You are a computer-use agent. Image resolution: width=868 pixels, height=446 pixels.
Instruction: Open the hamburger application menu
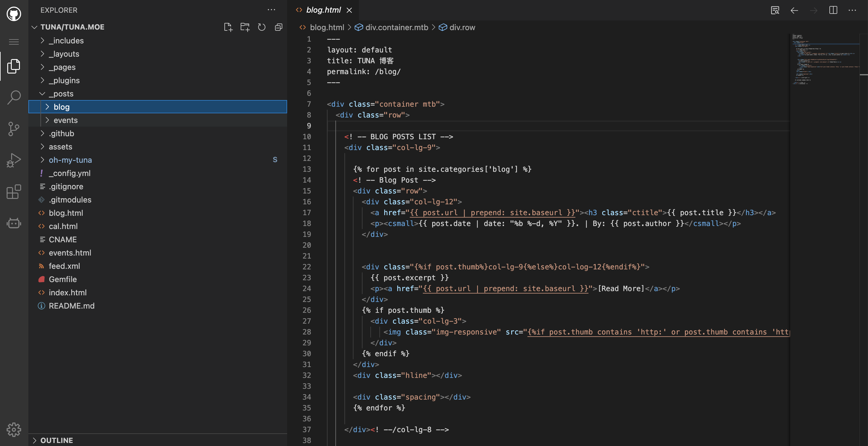pyautogui.click(x=14, y=42)
